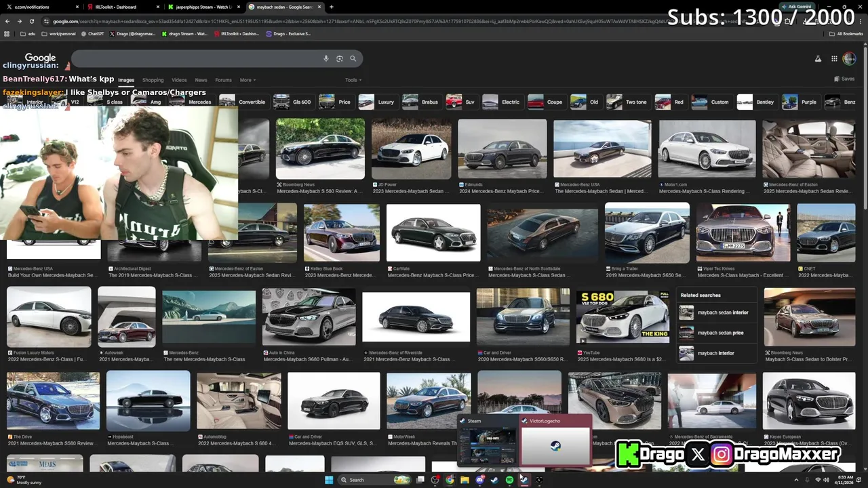Open Discord from the taskbar
Image resolution: width=868 pixels, height=488 pixels.
coord(479,480)
